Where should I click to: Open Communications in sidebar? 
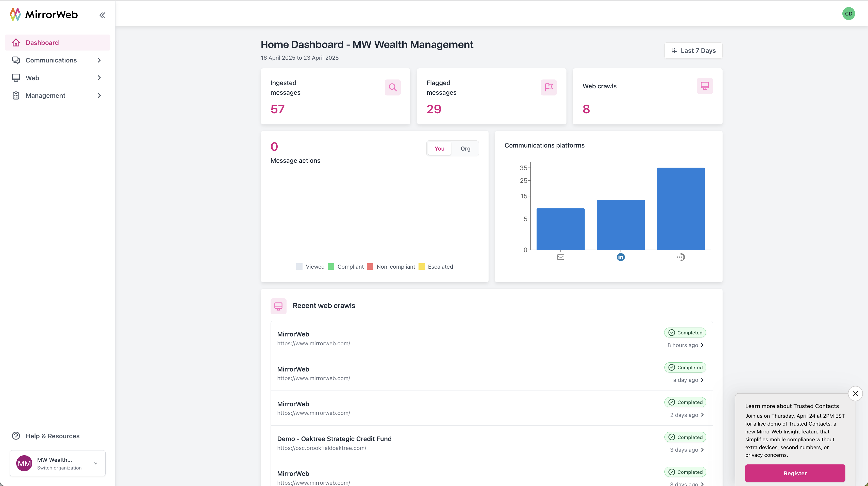tap(58, 60)
